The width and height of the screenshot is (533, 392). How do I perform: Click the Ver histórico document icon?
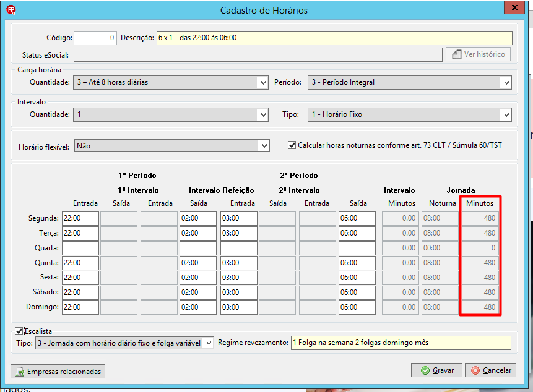click(x=456, y=54)
